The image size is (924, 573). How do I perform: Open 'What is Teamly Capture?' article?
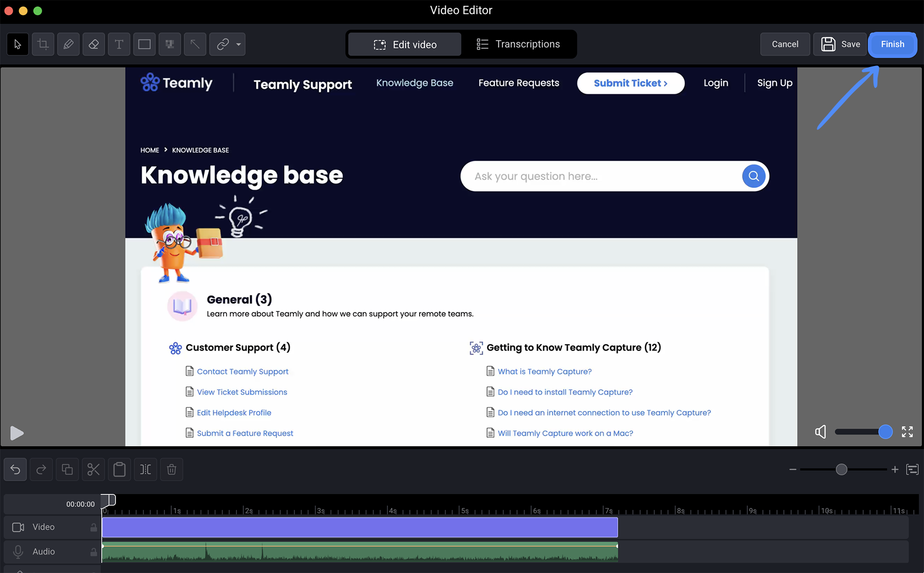click(545, 372)
